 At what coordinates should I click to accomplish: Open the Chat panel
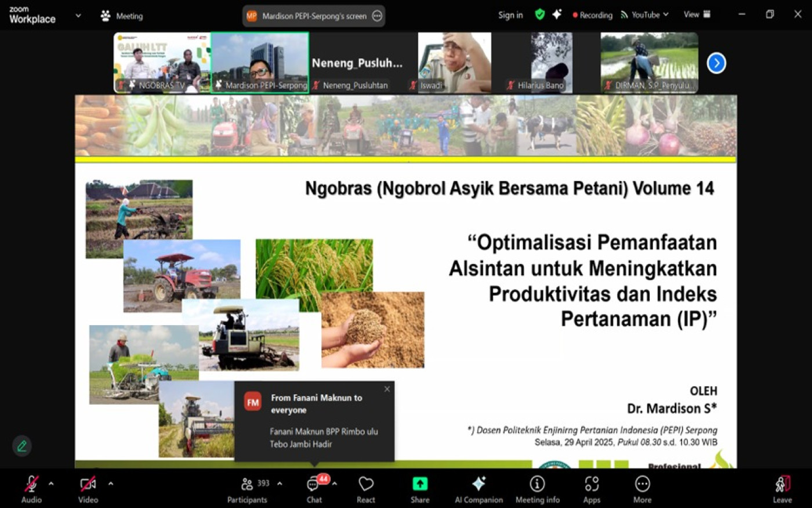(x=314, y=488)
